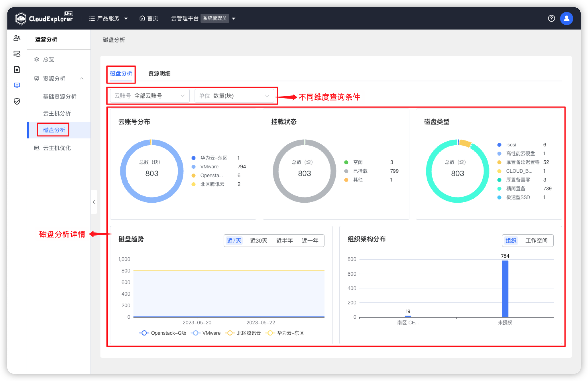This screenshot has width=588, height=381.
Task: Click the 784 未授权 bar
Action: [x=505, y=289]
